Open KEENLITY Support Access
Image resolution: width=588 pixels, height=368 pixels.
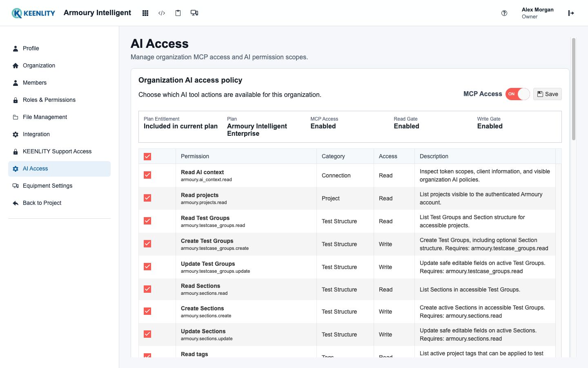point(59,151)
